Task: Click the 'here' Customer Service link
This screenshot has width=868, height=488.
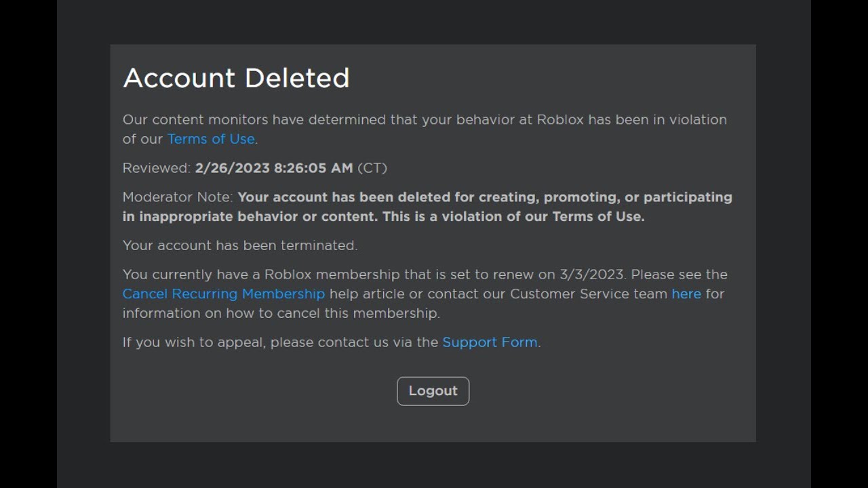Action: pos(686,294)
